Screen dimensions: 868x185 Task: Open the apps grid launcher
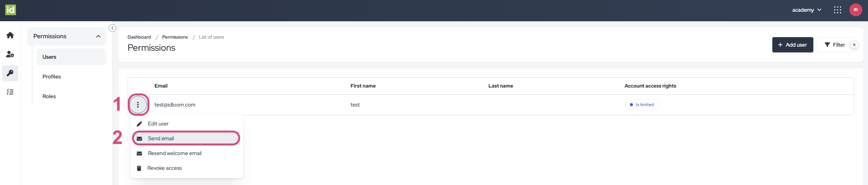(837, 10)
